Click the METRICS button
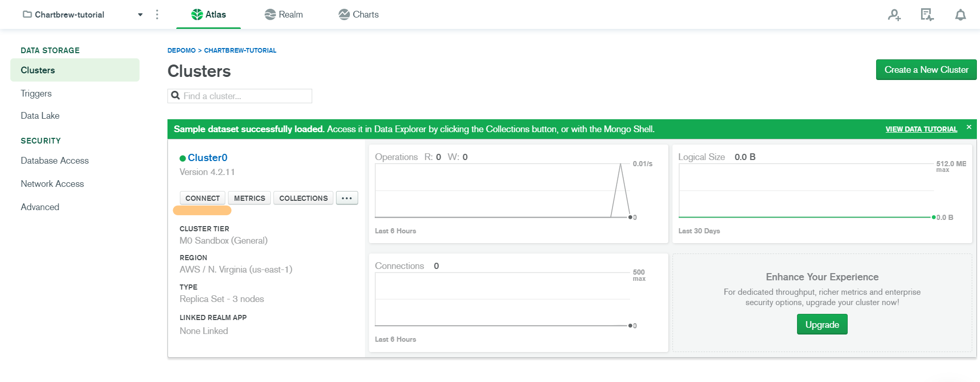This screenshot has width=980, height=382. (249, 198)
